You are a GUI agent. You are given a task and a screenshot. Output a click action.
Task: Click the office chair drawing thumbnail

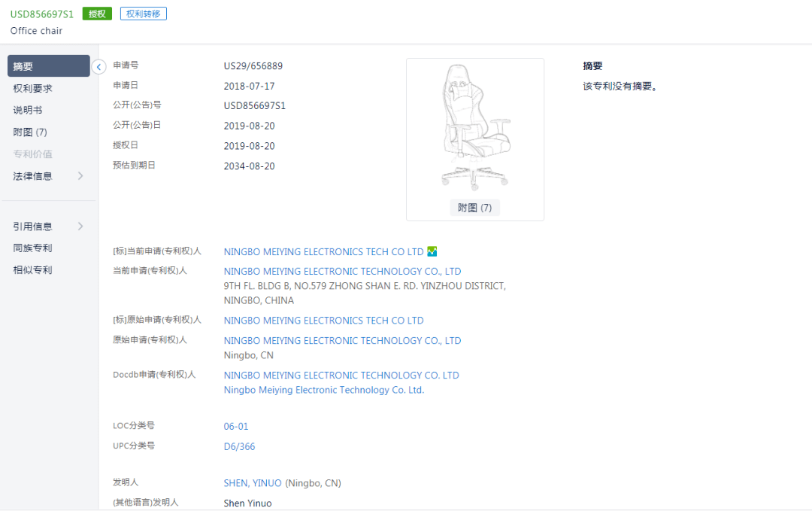474,126
